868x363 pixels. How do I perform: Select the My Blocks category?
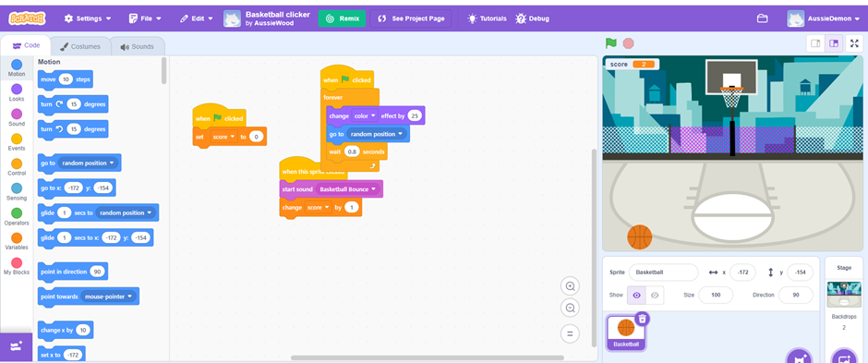(17, 266)
